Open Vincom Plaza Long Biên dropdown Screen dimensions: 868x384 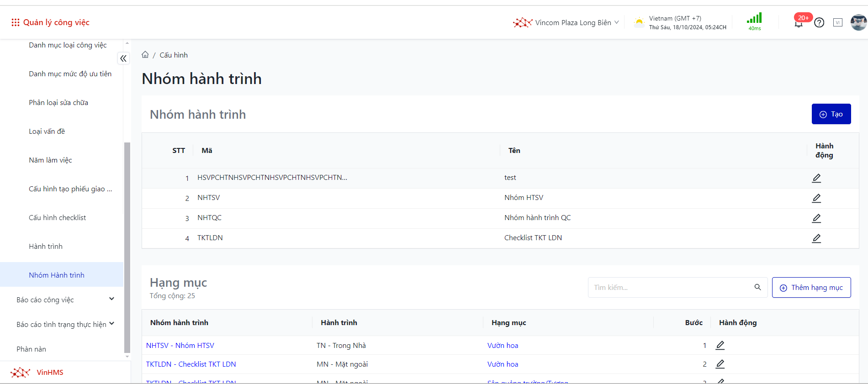[566, 22]
